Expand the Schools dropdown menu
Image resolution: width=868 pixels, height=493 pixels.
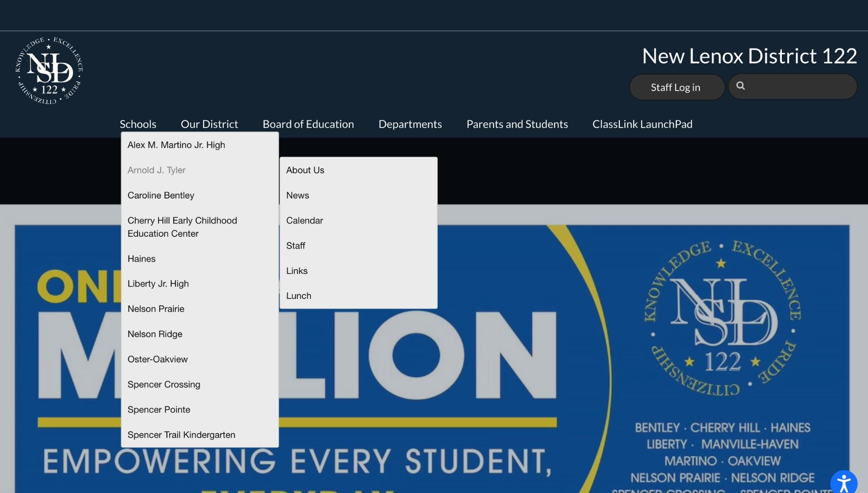138,124
